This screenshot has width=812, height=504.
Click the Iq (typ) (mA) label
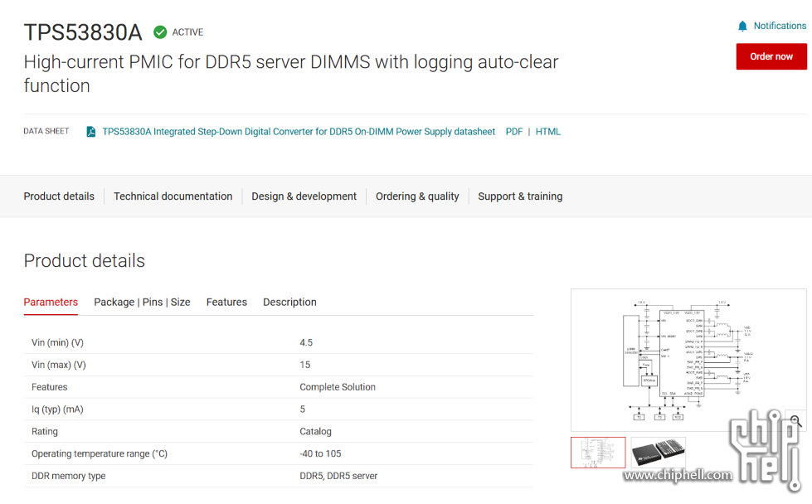click(57, 409)
